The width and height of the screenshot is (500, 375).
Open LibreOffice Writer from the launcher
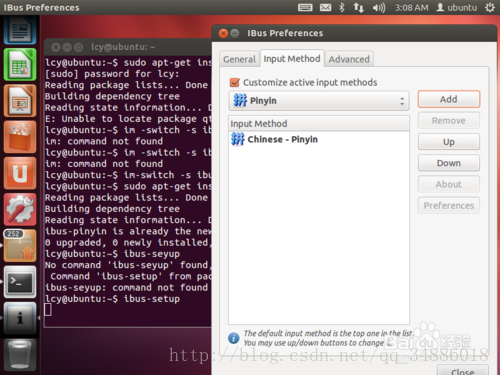[20, 30]
